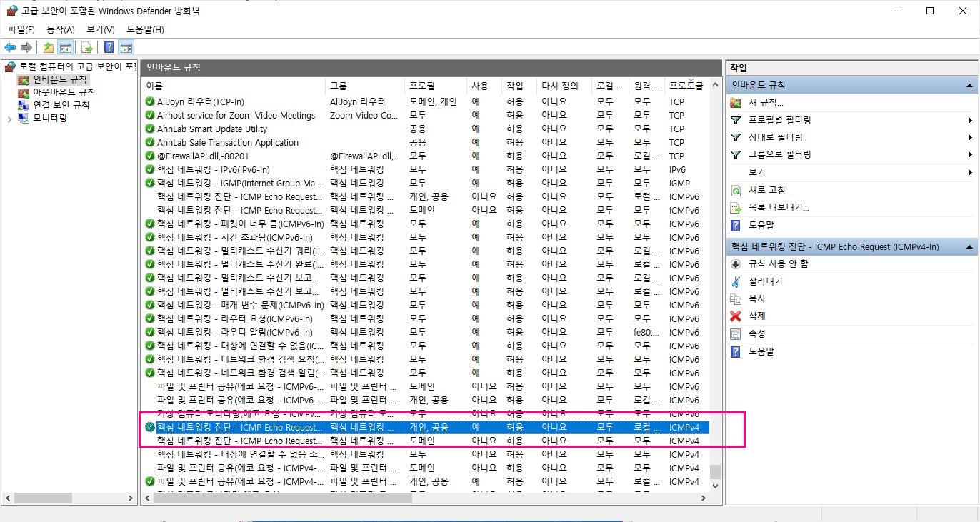Sort by the 다시 정의 column header
Viewport: 980px width, 522px height.
pyautogui.click(x=564, y=86)
